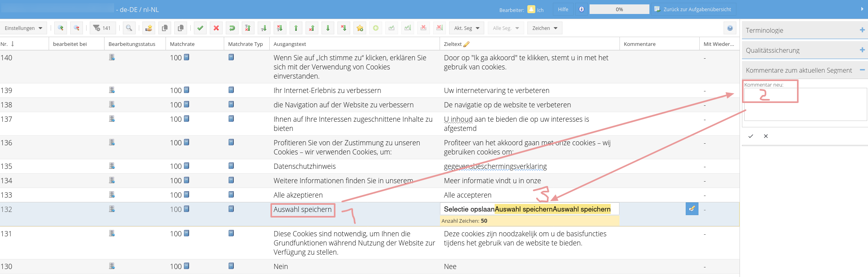
Task: Click the green undo arrow icon
Action: [232, 28]
